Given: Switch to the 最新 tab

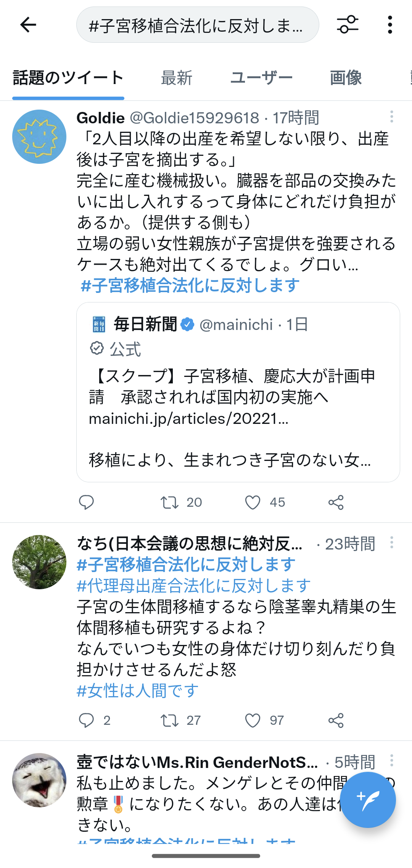Looking at the screenshot, I should click(177, 78).
